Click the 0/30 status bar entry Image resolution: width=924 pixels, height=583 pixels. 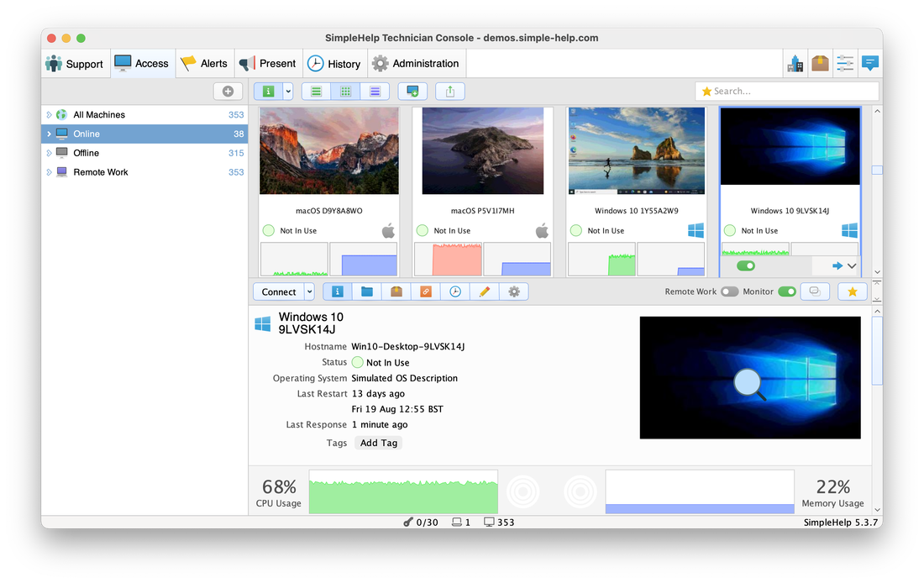click(421, 523)
